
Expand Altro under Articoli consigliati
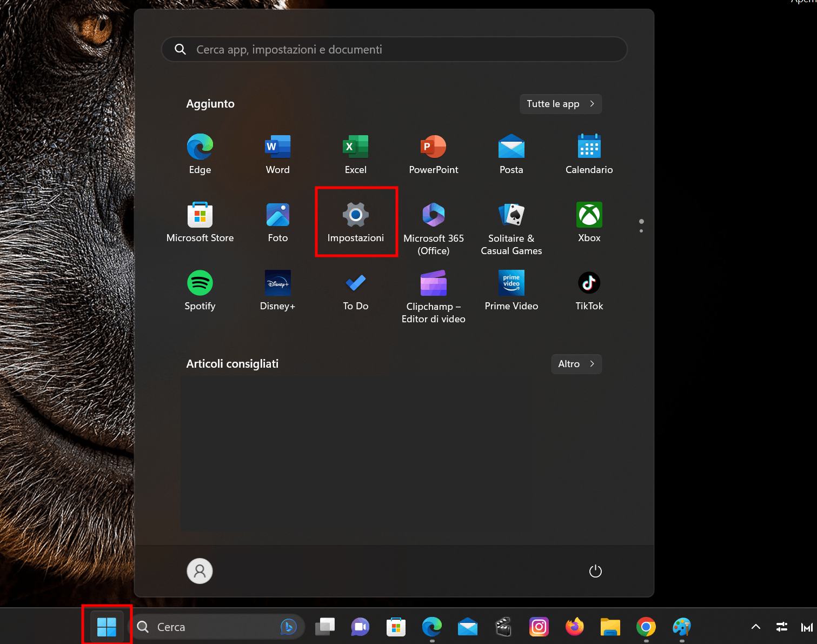point(576,364)
